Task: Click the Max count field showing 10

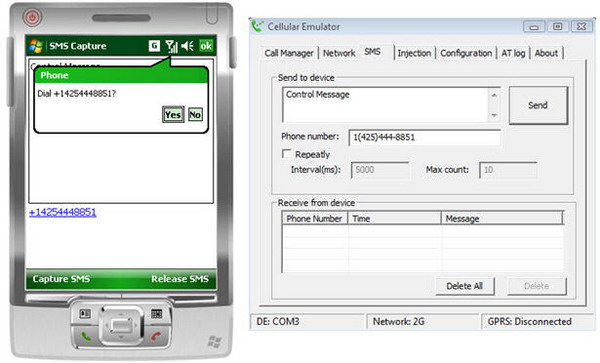Action: (508, 170)
